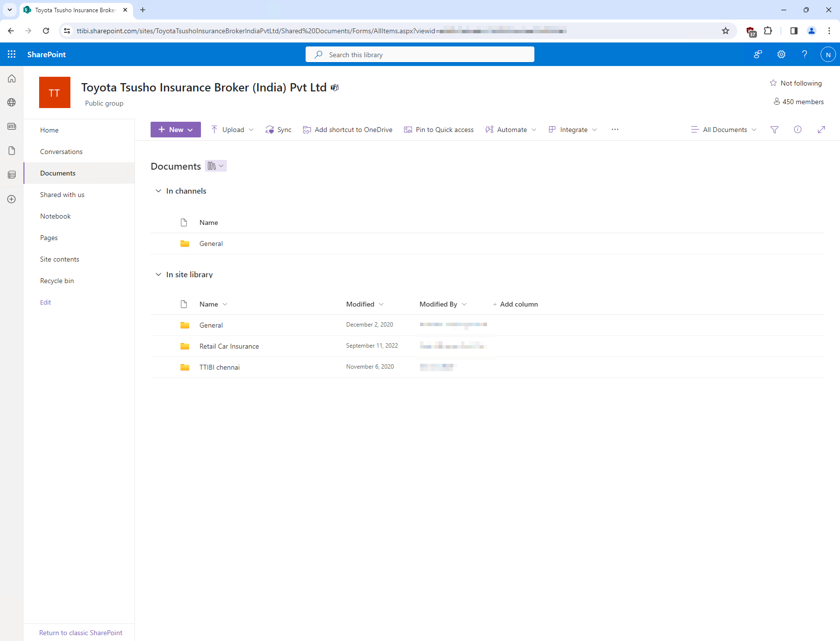Open the Chrome three-dot menu

829,31
